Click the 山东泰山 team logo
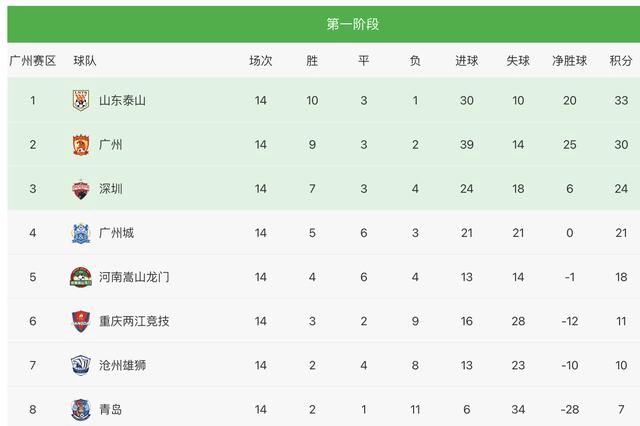 tap(81, 100)
